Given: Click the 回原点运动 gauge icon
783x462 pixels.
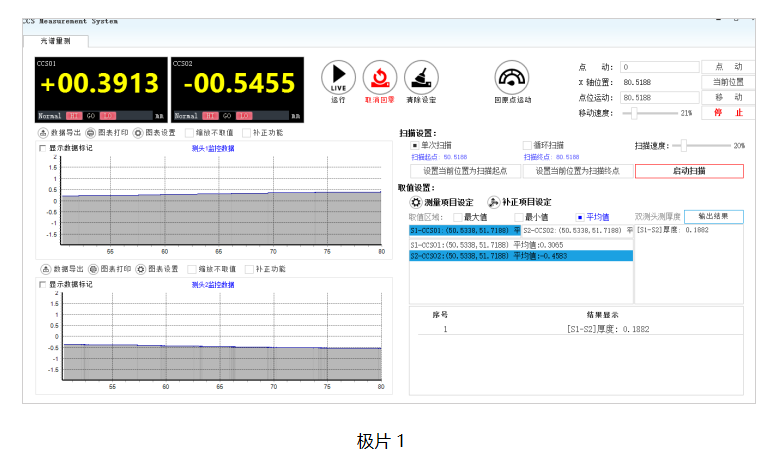Looking at the screenshot, I should click(512, 77).
